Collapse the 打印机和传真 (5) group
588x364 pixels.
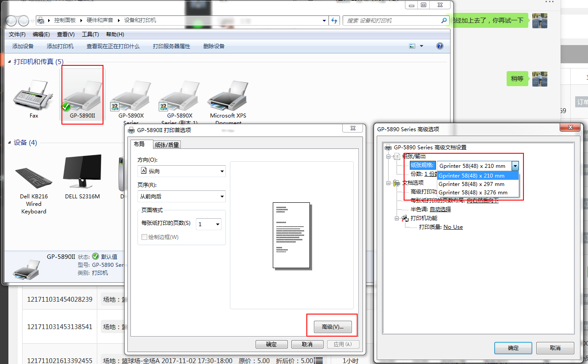[x=10, y=62]
